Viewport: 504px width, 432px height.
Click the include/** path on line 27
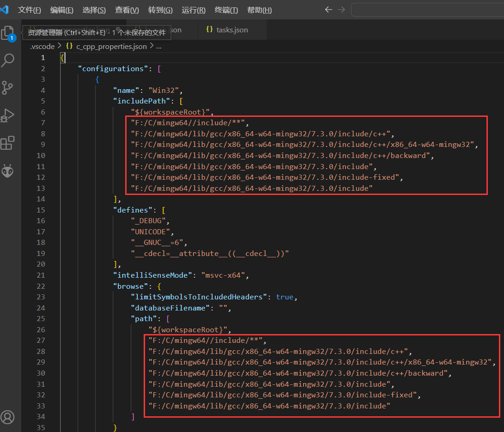(206, 341)
